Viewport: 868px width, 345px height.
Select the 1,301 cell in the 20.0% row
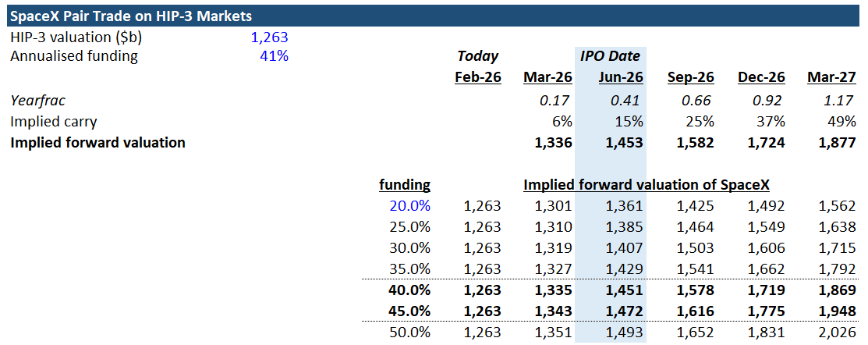click(x=554, y=206)
